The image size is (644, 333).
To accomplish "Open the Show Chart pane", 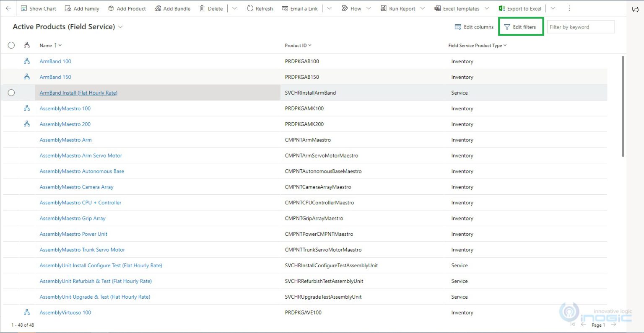I will tap(38, 8).
